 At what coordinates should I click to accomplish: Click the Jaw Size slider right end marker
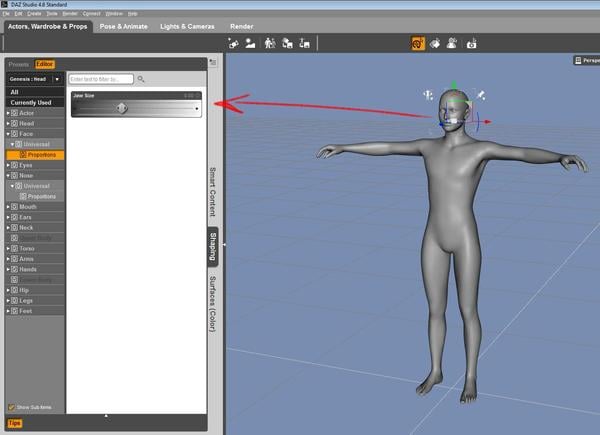pos(197,109)
